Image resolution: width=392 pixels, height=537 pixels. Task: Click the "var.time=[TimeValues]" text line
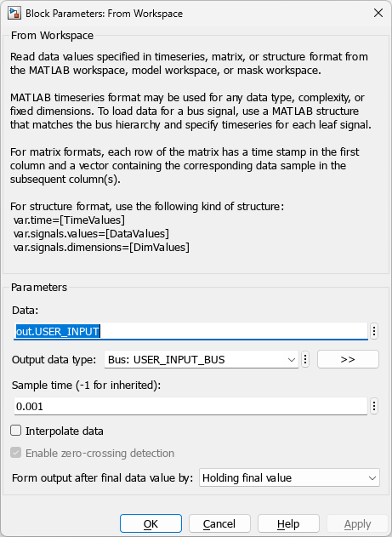coord(69,220)
